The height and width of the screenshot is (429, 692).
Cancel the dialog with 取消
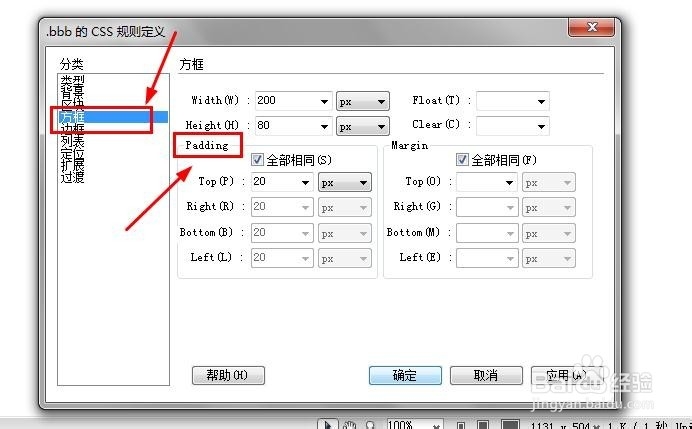pos(486,376)
